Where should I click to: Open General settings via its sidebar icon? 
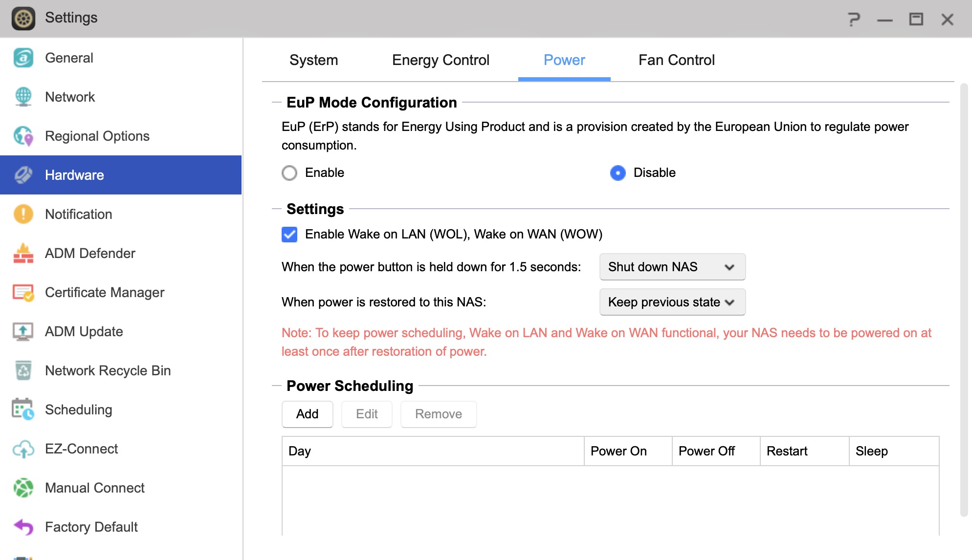[23, 58]
